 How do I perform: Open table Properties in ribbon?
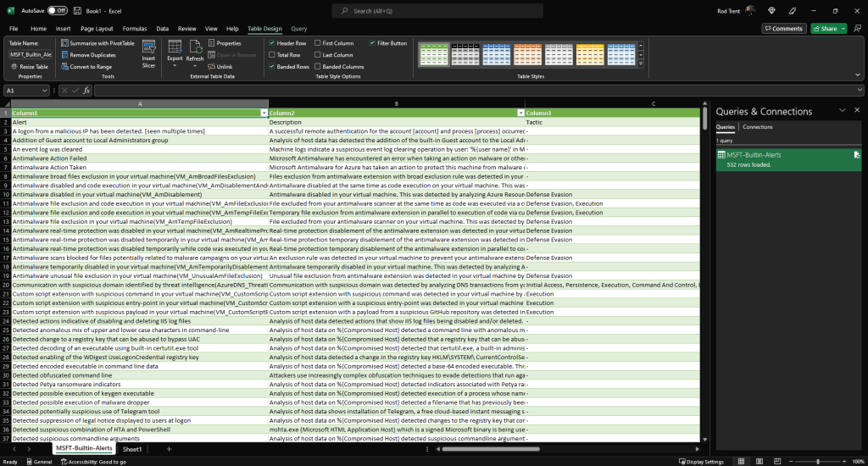coord(225,43)
